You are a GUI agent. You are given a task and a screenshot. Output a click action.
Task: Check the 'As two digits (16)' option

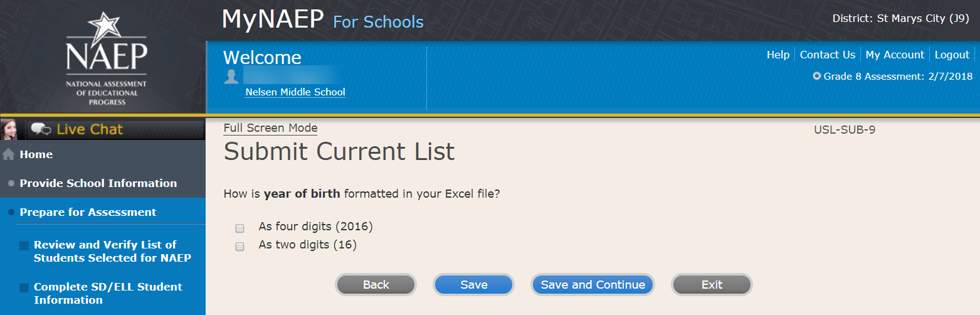[x=240, y=247]
